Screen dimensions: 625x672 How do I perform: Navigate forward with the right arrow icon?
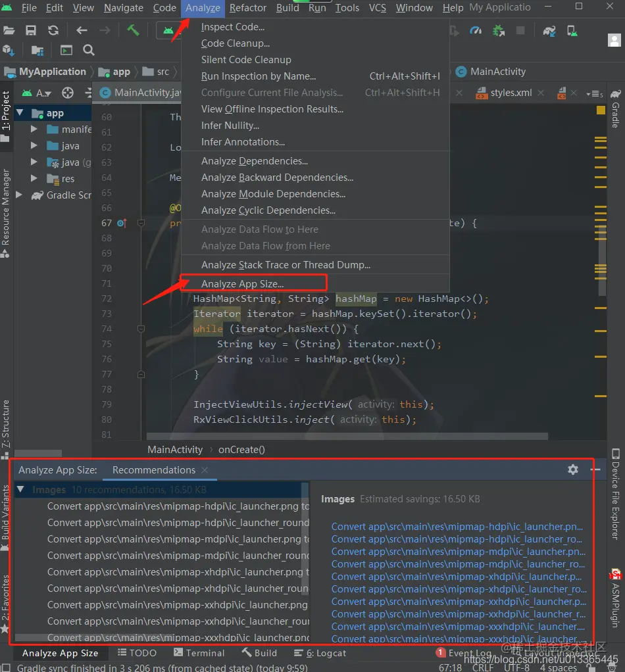[x=105, y=30]
